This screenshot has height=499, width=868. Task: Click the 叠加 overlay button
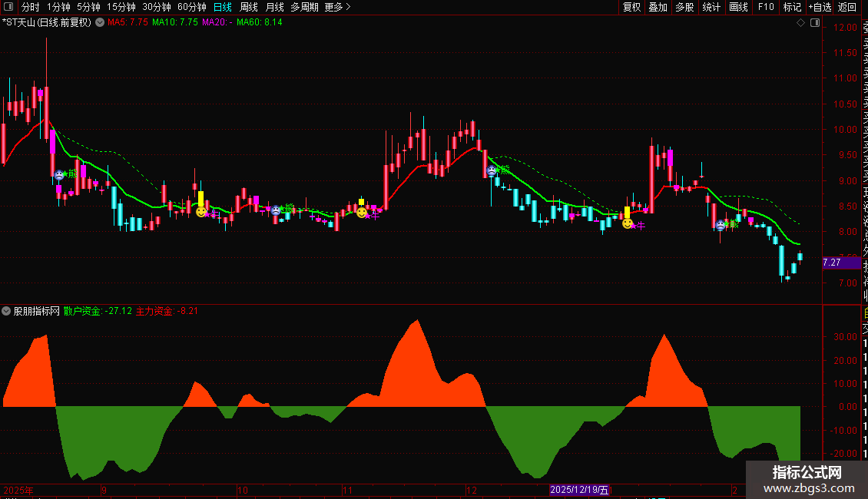click(x=658, y=7)
